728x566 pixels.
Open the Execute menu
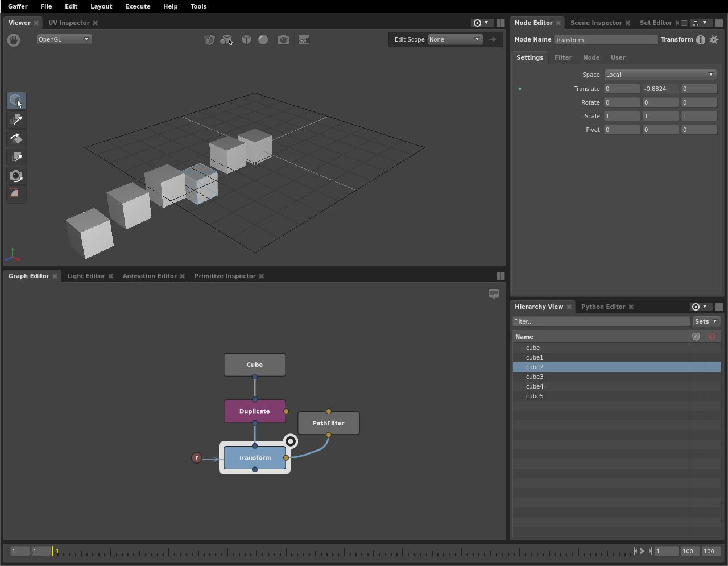click(138, 6)
